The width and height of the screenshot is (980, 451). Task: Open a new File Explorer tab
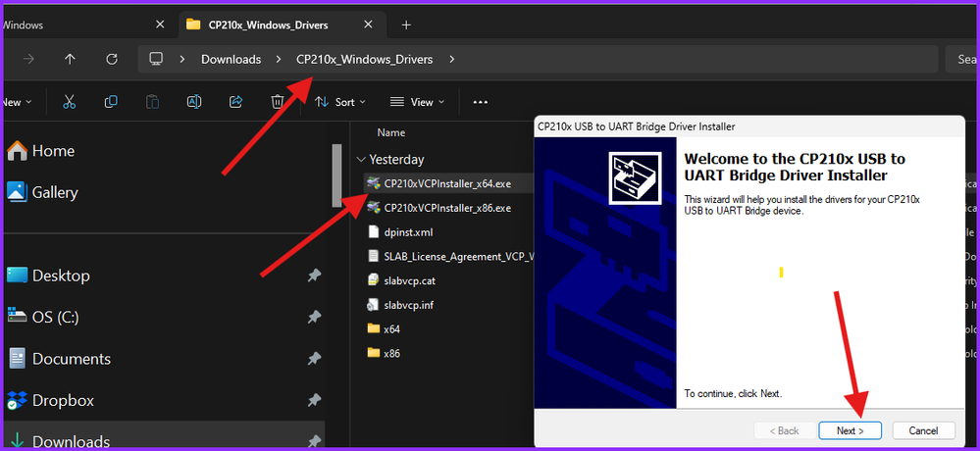click(406, 25)
